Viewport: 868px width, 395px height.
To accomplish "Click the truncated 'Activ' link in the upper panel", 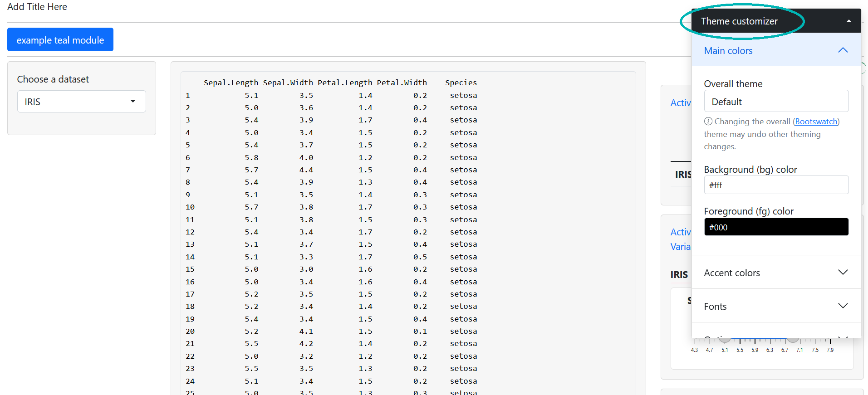I will [680, 103].
